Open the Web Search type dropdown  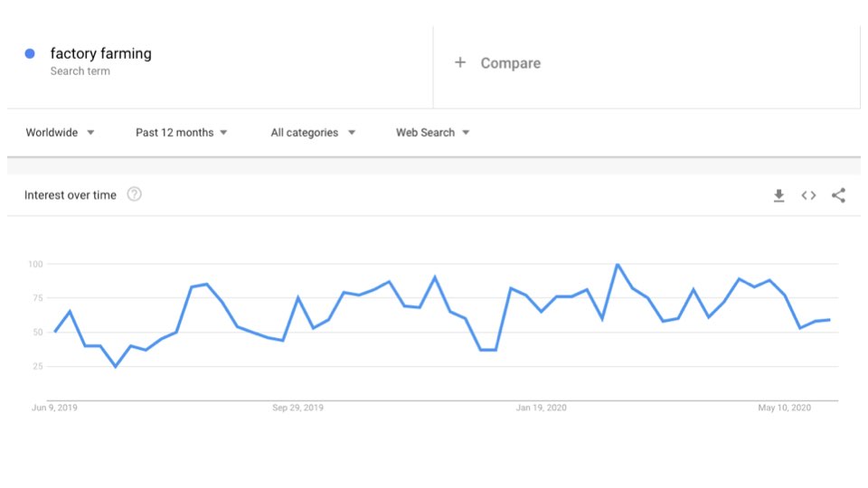click(x=432, y=133)
